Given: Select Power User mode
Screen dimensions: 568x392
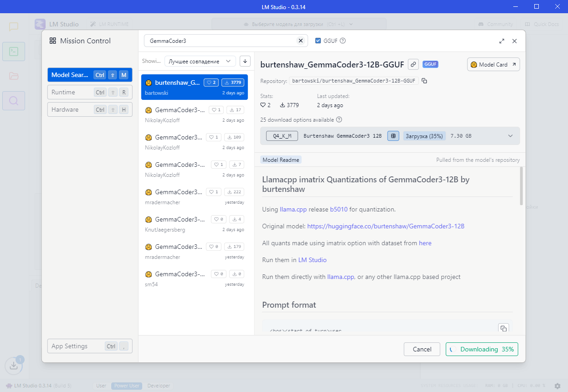Looking at the screenshot, I should 127,386.
